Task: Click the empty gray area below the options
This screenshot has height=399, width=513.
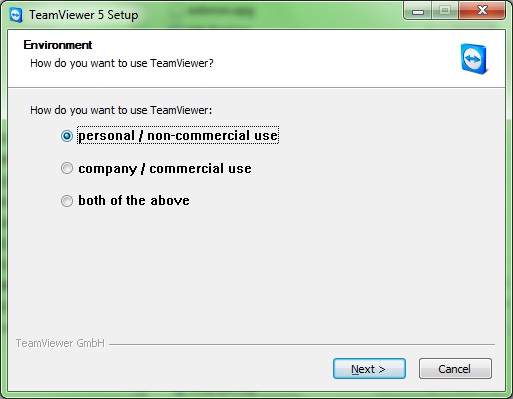Action: click(x=257, y=273)
